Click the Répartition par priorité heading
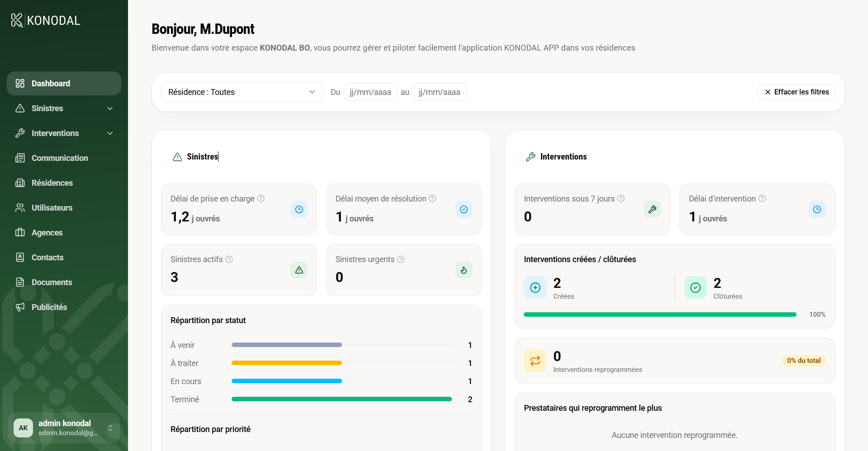The width and height of the screenshot is (868, 451). coord(210,429)
